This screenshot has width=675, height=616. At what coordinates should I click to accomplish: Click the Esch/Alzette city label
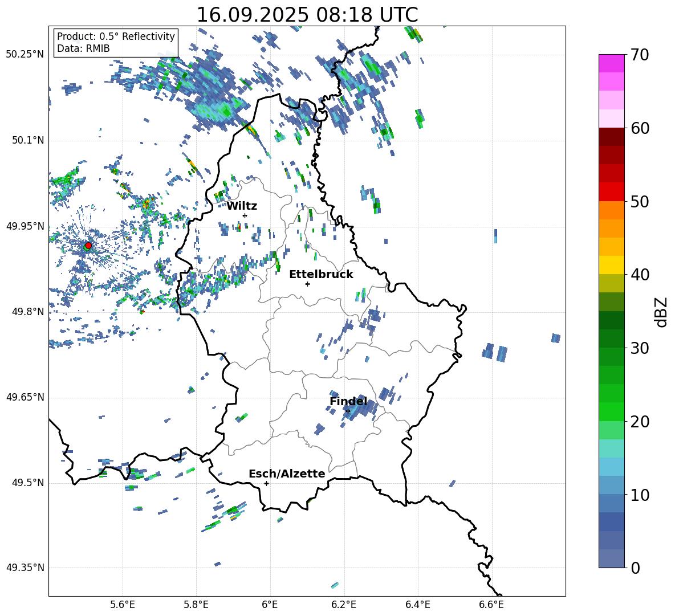[287, 474]
